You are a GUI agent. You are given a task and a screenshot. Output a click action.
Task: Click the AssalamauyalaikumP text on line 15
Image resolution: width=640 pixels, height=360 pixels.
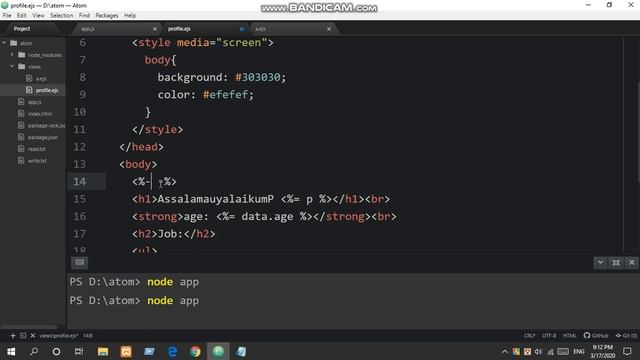point(216,199)
